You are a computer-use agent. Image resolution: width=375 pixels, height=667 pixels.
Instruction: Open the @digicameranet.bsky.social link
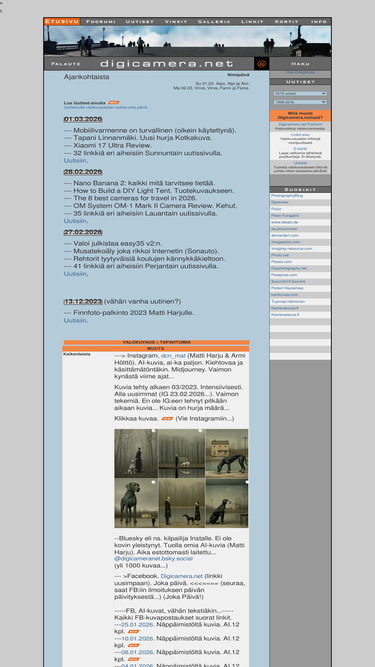pos(153,559)
